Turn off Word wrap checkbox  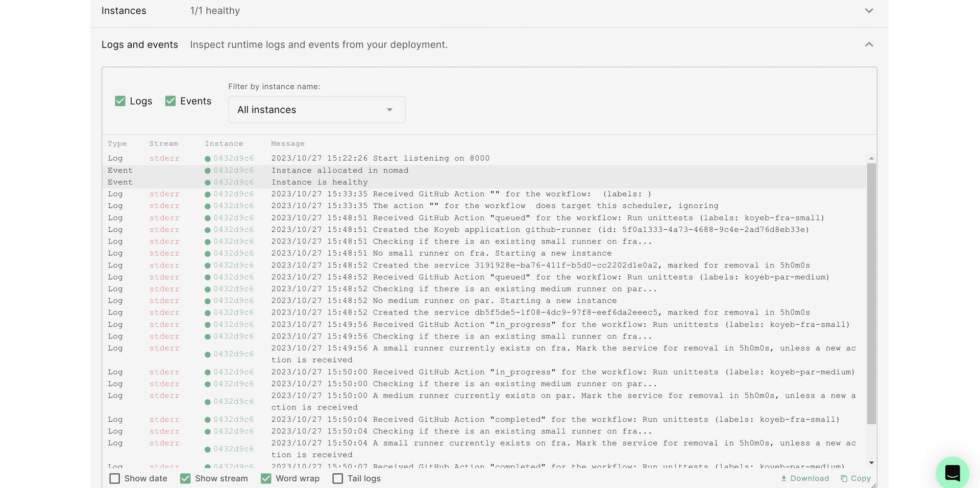(x=266, y=478)
